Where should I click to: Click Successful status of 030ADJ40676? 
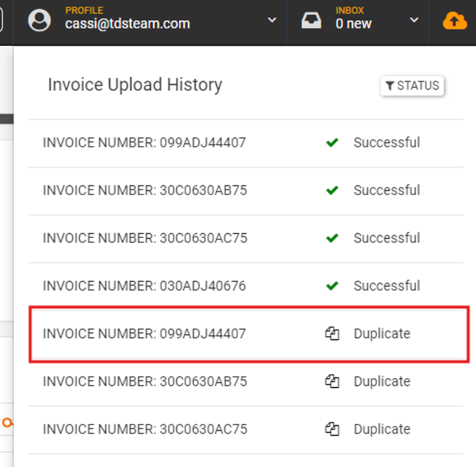pyautogui.click(x=387, y=286)
